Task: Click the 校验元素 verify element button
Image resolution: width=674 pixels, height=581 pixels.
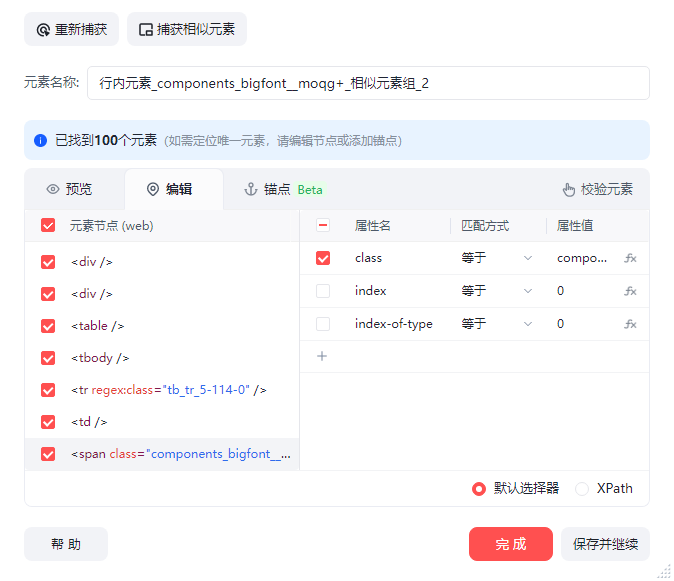Action: (597, 189)
